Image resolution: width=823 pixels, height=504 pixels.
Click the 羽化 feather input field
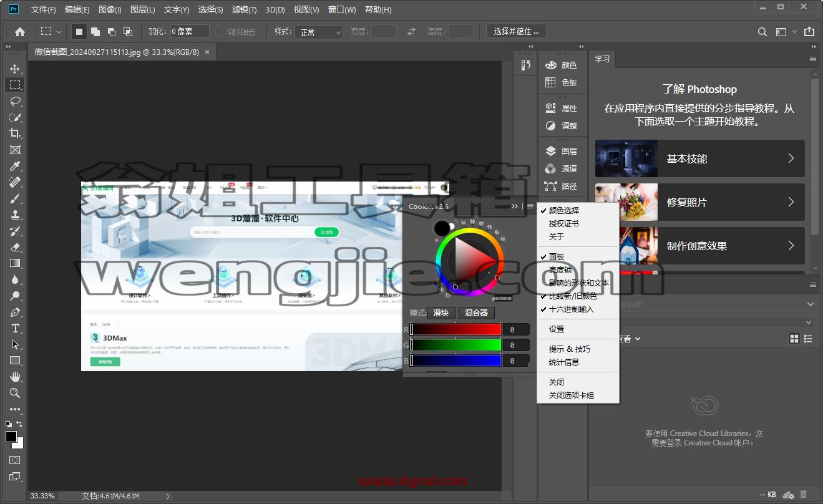(190, 31)
